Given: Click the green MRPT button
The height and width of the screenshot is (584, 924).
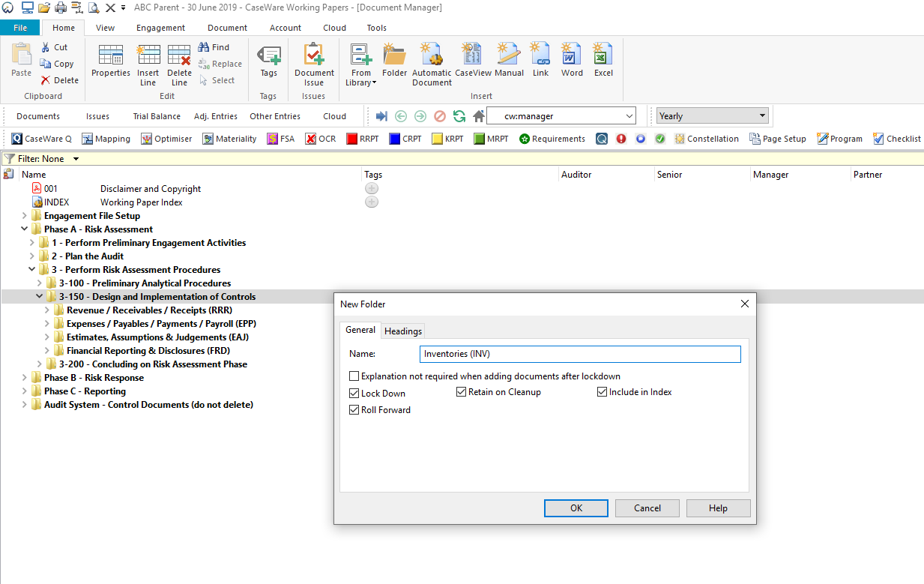Looking at the screenshot, I should pos(491,139).
